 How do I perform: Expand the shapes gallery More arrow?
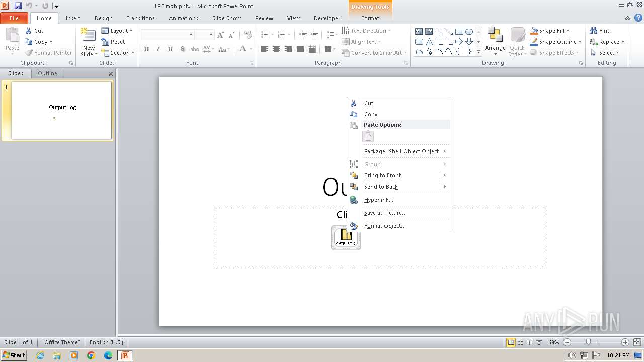(478, 52)
